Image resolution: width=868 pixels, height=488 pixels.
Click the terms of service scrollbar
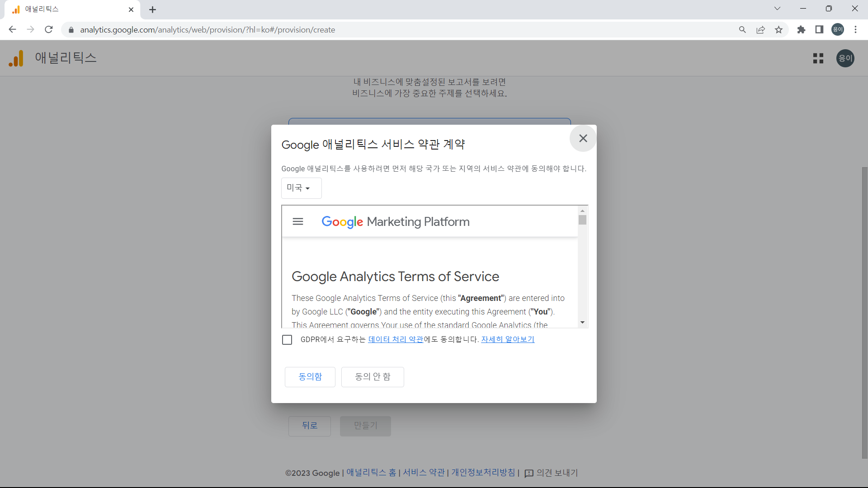[x=583, y=220]
